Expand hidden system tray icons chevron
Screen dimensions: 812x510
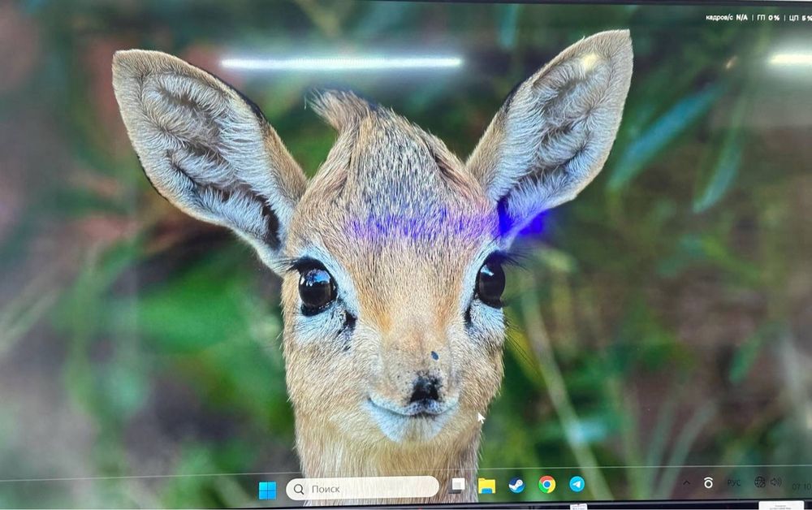coord(686,482)
